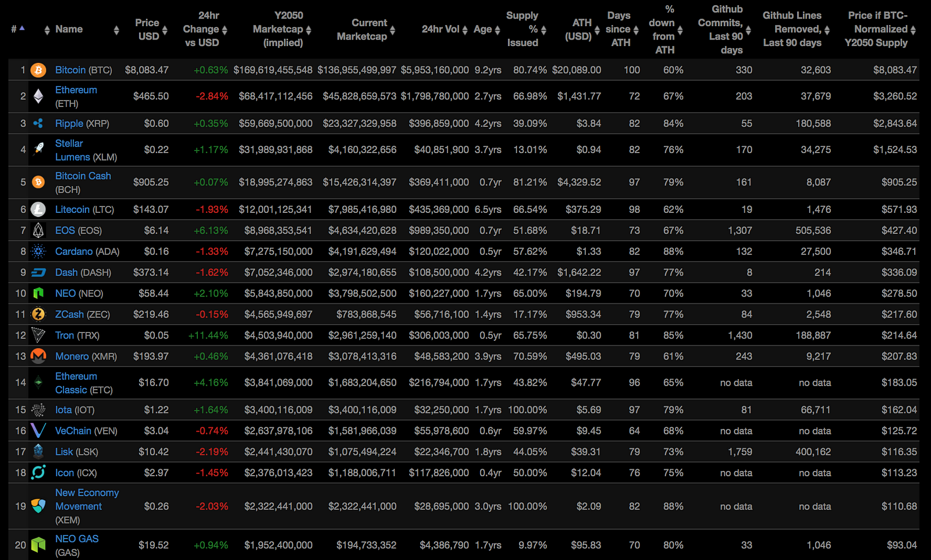Screen dimensions: 931x560
Task: Open the Bitcoin link
Action: [x=70, y=70]
